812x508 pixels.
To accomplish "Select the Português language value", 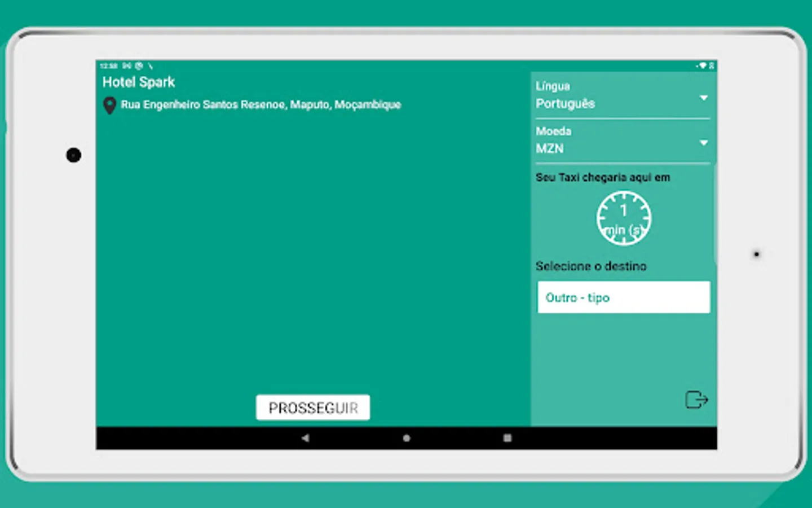I will 566,104.
